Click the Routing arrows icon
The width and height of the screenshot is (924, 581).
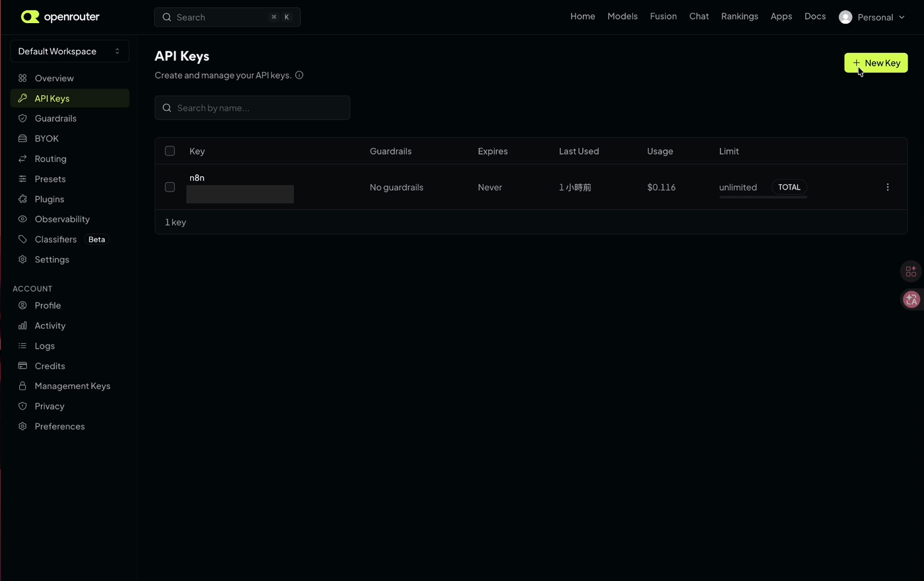coord(22,158)
